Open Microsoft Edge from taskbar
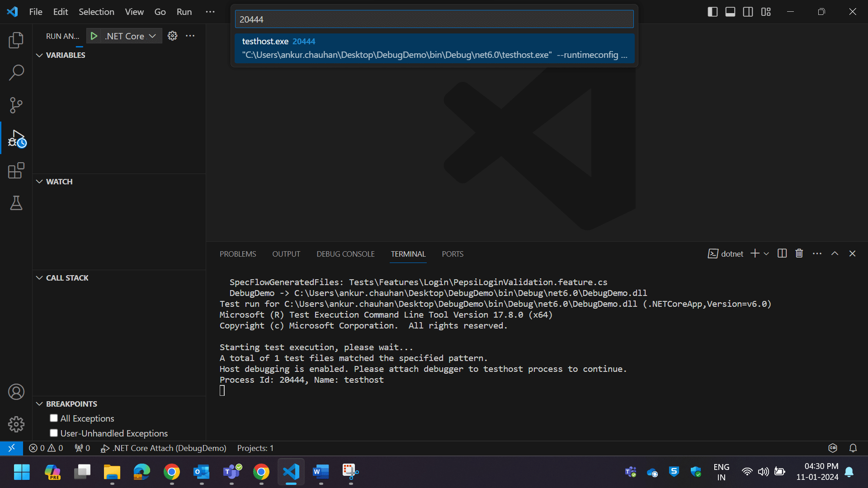 coord(142,472)
